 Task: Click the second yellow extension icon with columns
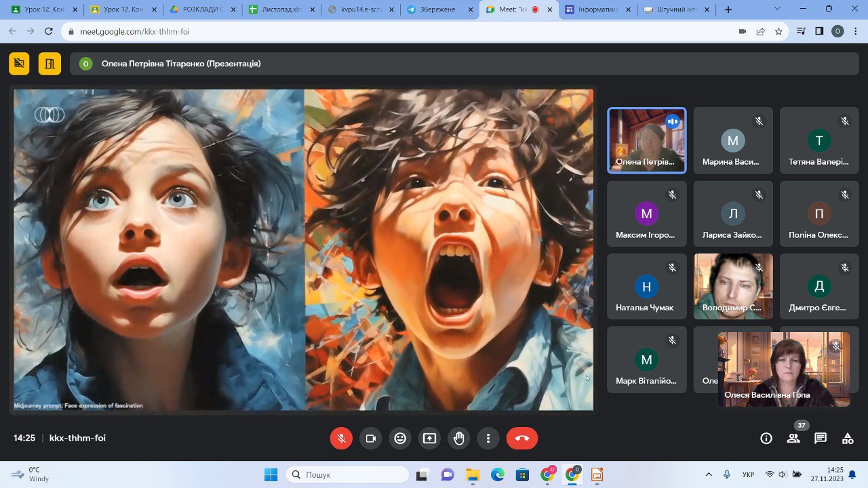coord(50,64)
